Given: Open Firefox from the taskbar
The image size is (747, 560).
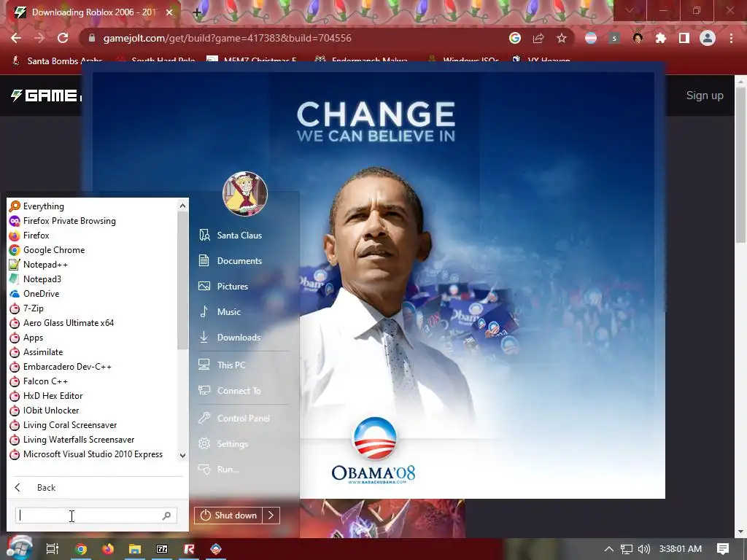Looking at the screenshot, I should (x=108, y=549).
